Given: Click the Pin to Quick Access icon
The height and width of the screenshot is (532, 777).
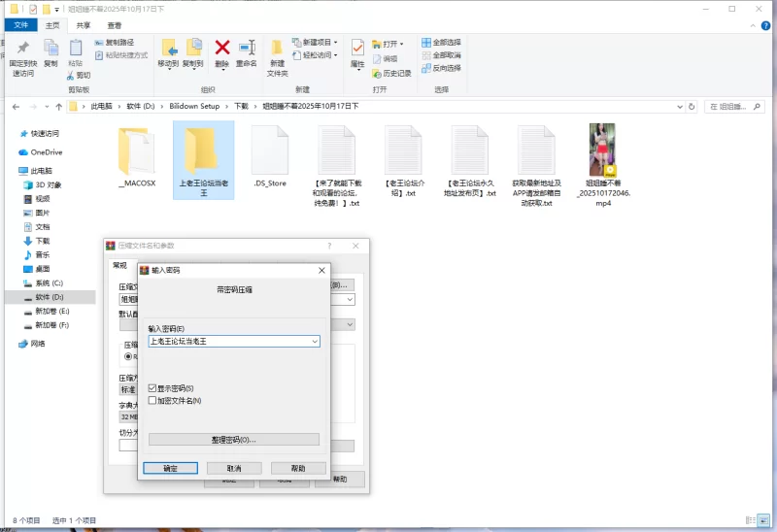Looking at the screenshot, I should [22, 49].
